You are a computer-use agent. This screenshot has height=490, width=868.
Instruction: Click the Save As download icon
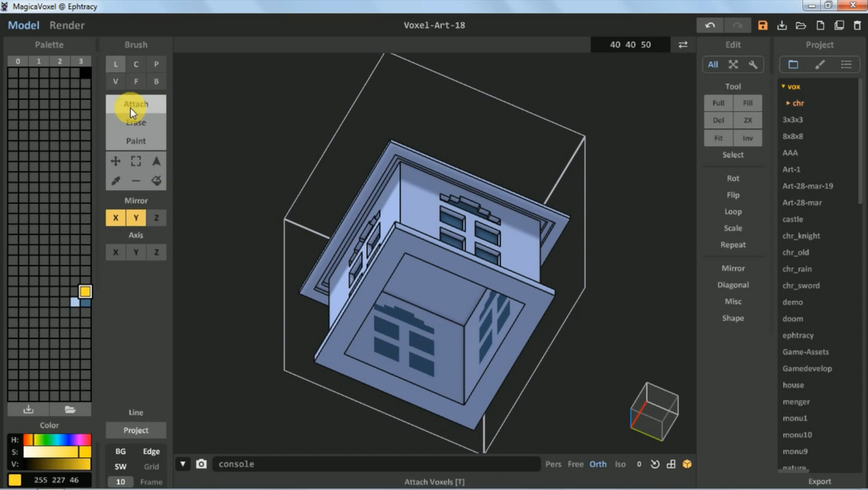click(x=782, y=26)
